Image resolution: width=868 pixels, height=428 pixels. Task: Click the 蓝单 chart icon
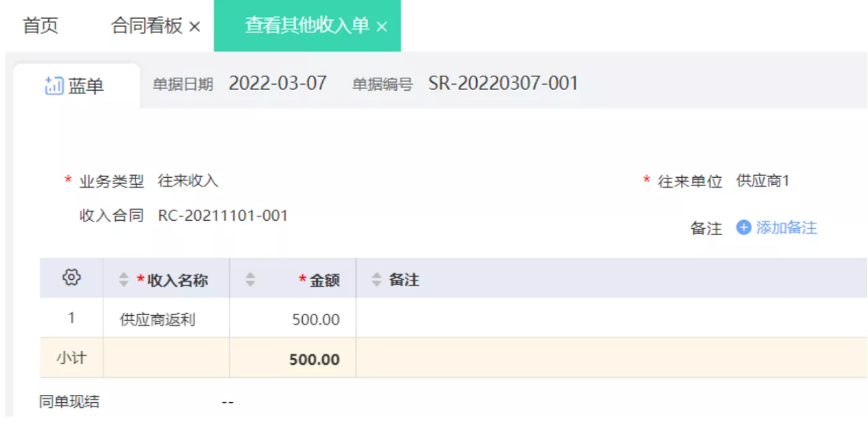(x=54, y=86)
